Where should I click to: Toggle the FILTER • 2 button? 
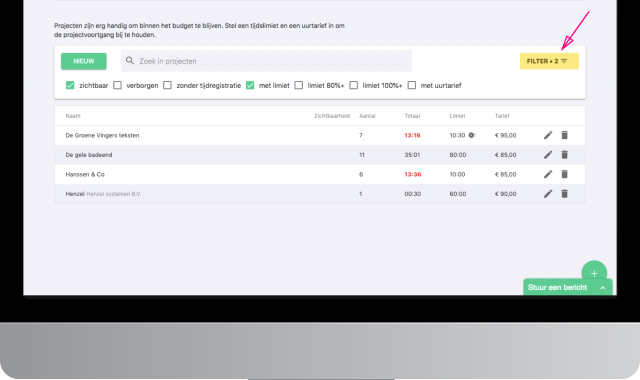pos(549,61)
